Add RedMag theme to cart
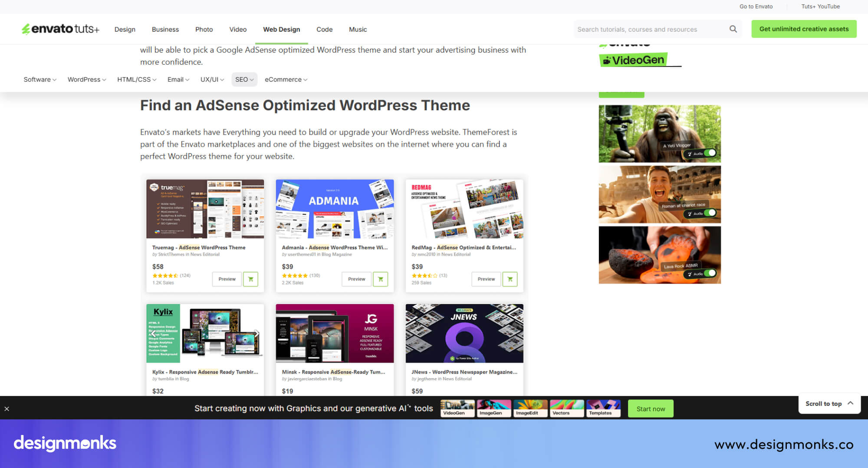 point(510,279)
